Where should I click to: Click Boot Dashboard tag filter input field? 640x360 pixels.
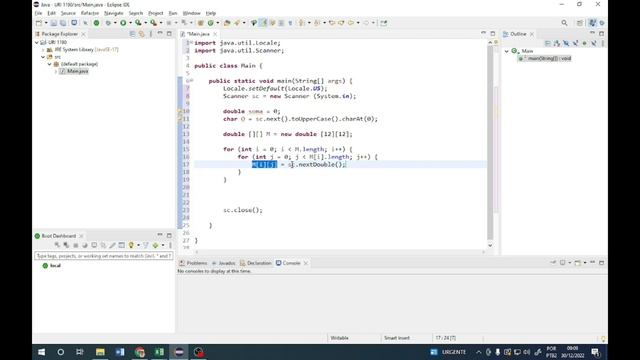pyautogui.click(x=104, y=256)
